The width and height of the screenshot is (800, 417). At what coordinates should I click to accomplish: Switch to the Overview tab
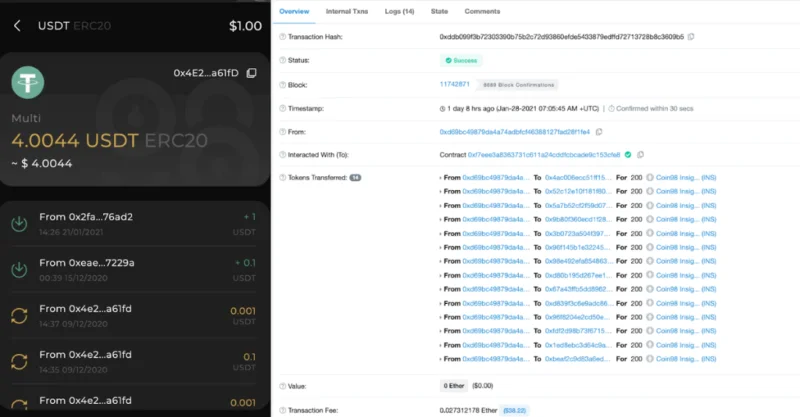point(294,11)
